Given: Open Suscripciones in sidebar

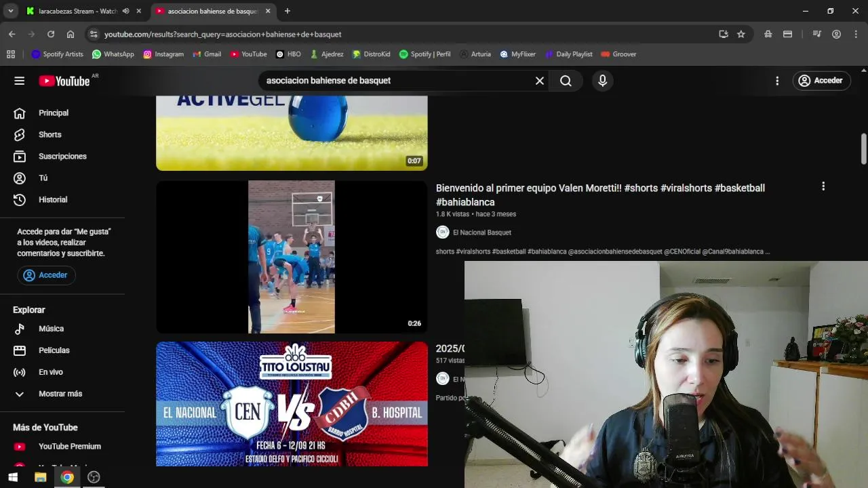Looking at the screenshot, I should tap(62, 157).
